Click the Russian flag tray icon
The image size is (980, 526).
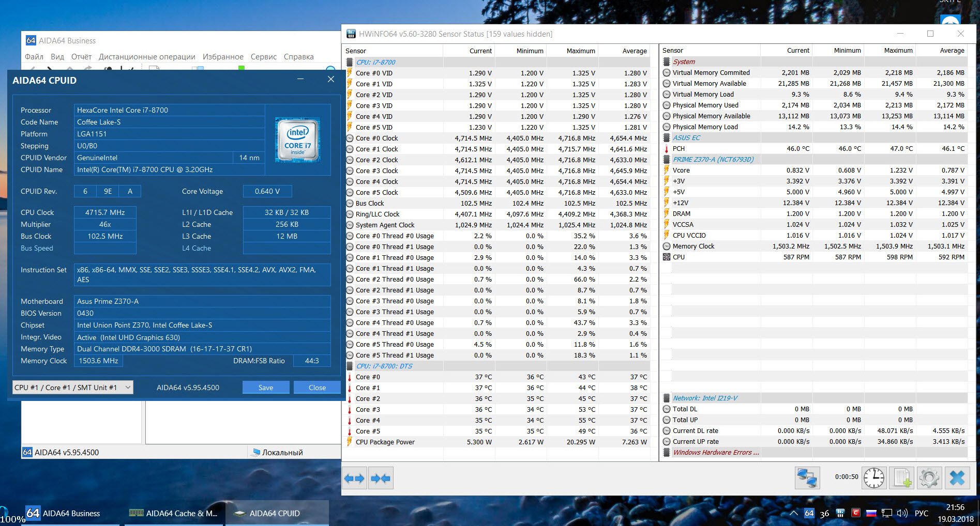(871, 513)
